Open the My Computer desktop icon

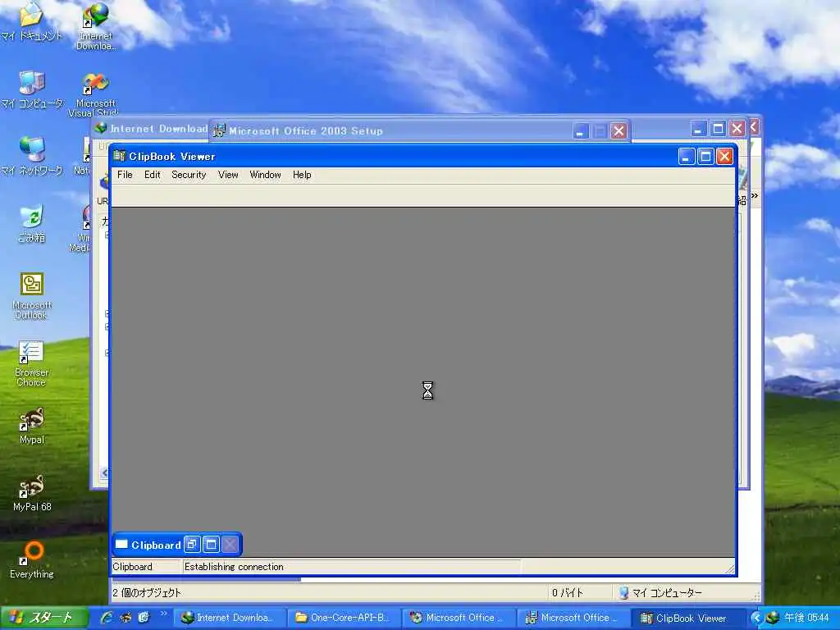pos(32,89)
